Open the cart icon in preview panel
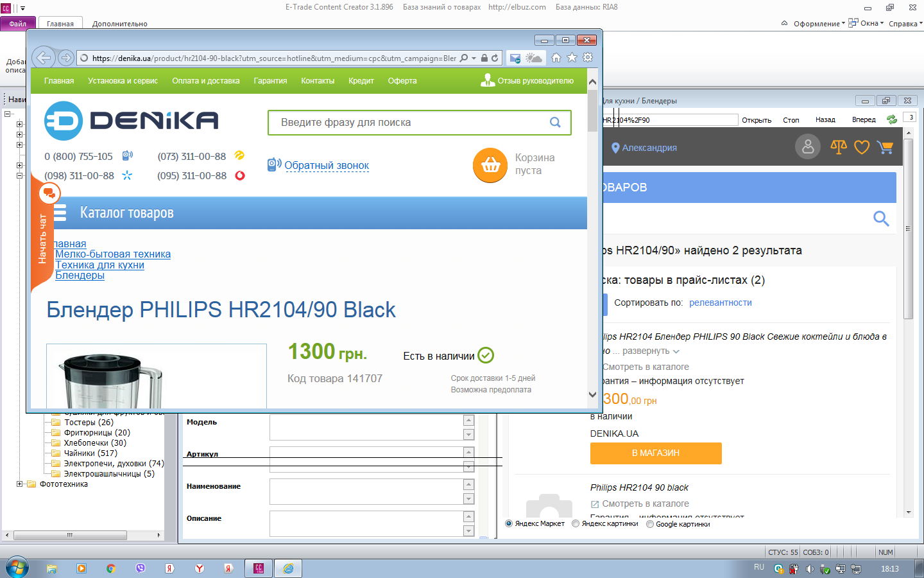The width and height of the screenshot is (924, 578). click(885, 148)
